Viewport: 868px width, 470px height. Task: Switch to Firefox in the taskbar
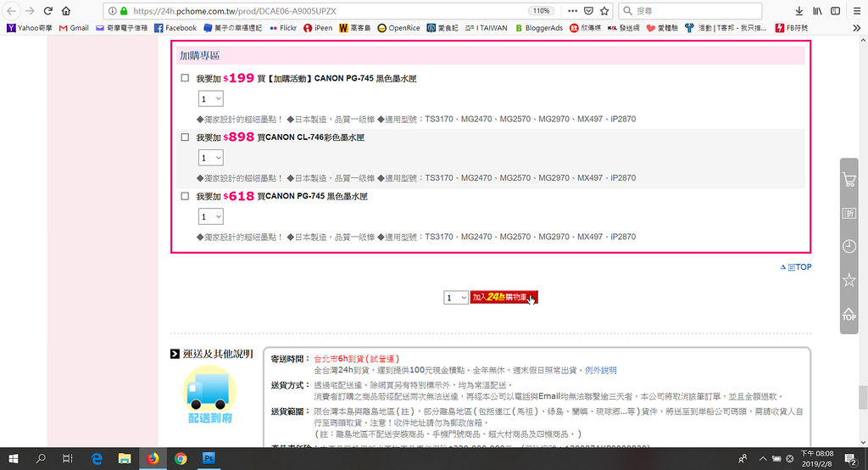coord(153,458)
